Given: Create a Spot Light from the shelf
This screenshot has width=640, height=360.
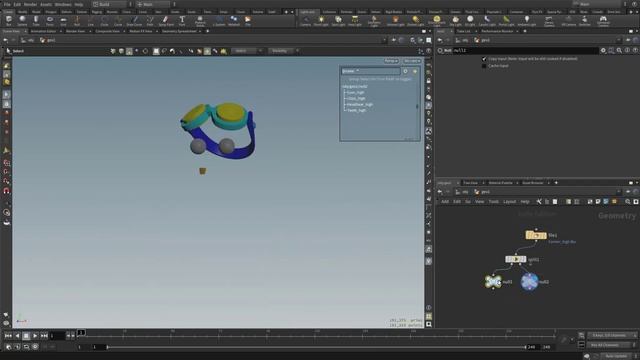Looking at the screenshot, I should click(x=338, y=21).
